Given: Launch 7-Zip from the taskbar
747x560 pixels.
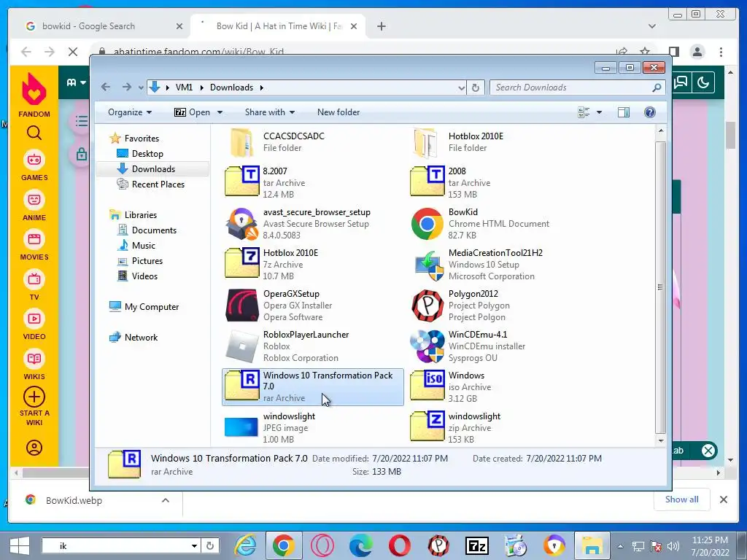Looking at the screenshot, I should click(x=477, y=545).
